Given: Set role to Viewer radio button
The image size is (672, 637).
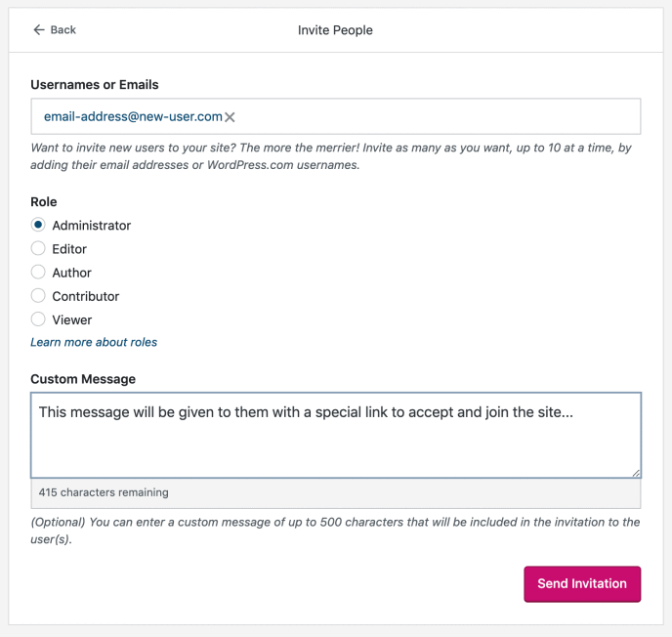Looking at the screenshot, I should coord(38,319).
